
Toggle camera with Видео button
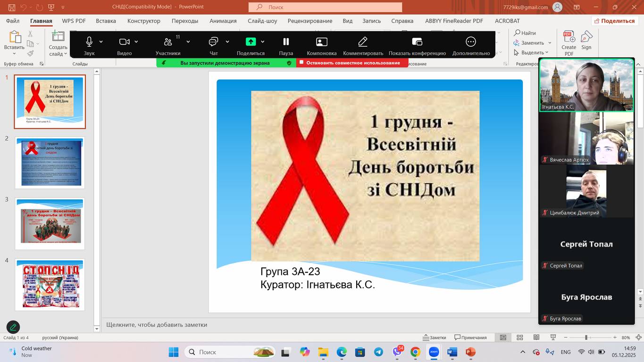coord(124,42)
